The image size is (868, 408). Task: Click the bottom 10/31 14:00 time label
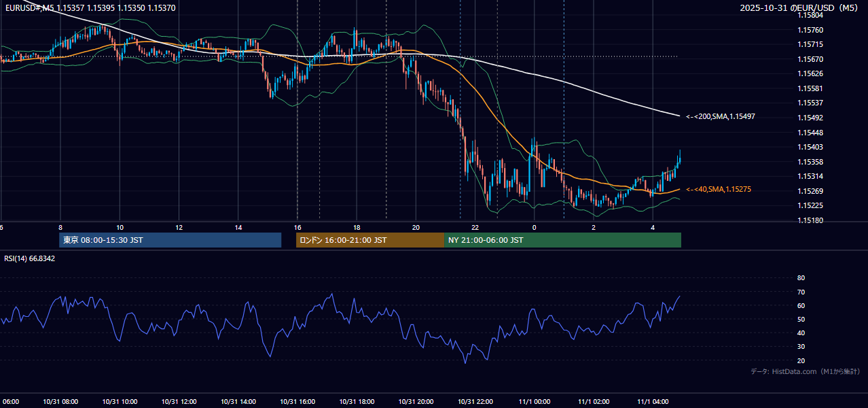coord(238,402)
